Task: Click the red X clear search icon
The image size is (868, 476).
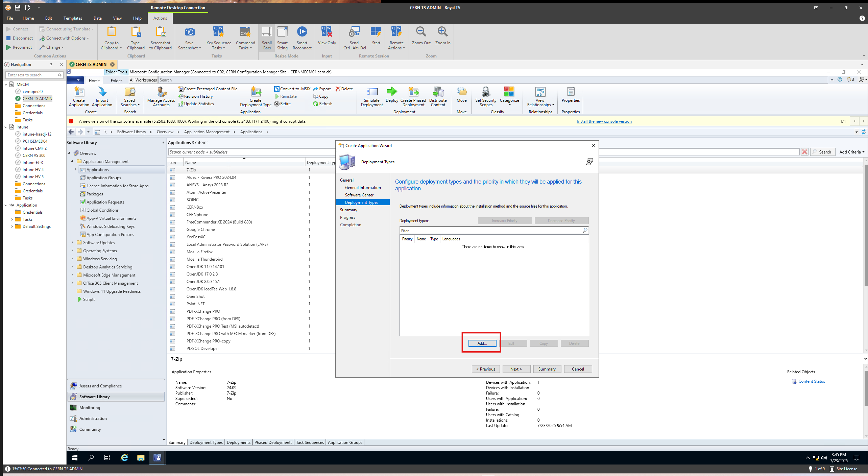Action: (805, 152)
